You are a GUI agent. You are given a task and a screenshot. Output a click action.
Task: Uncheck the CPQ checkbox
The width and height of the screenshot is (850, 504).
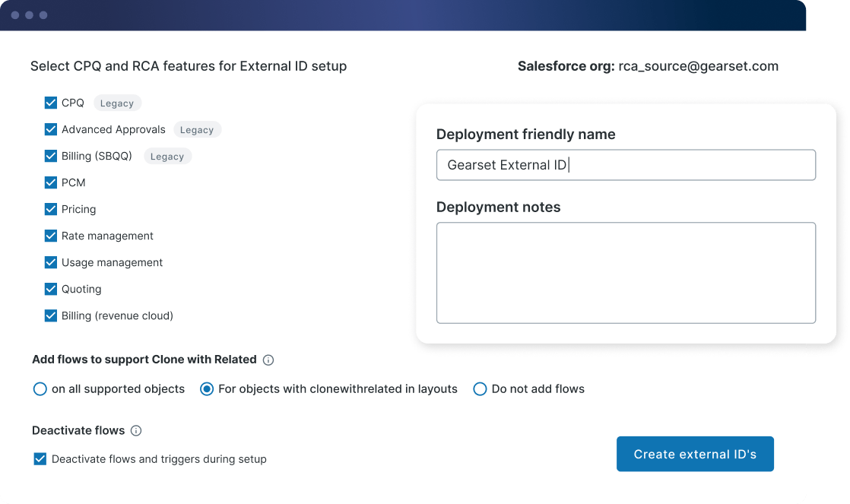49,102
